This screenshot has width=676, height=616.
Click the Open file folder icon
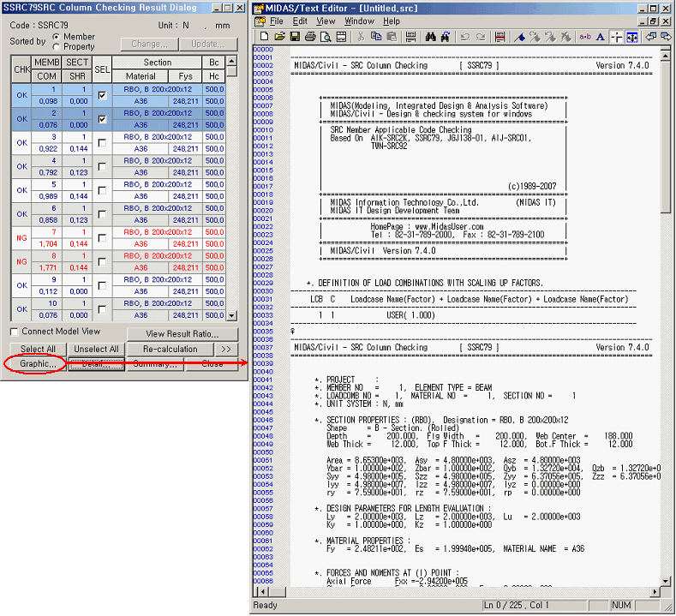click(x=280, y=37)
